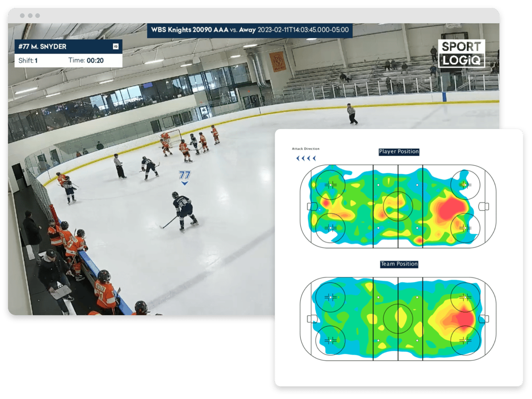532x399 pixels.
Task: Click center faceoff circle on Team Position rink
Action: click(398, 319)
